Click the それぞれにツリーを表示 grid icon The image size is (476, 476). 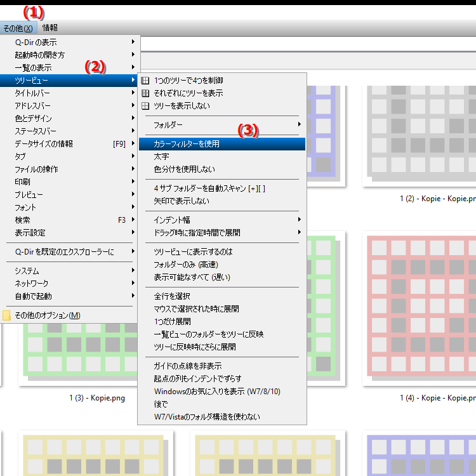pyautogui.click(x=145, y=93)
